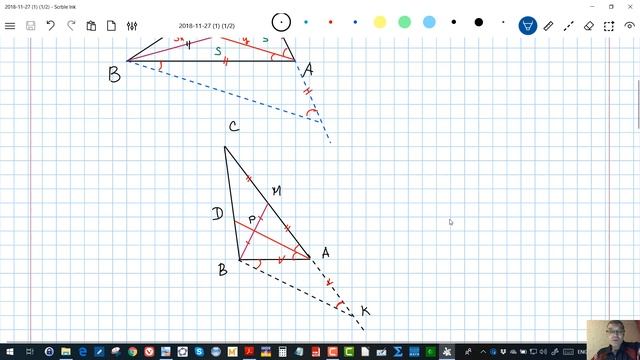Click the Paste clipboard icon
The height and width of the screenshot is (360, 640).
pos(91,26)
